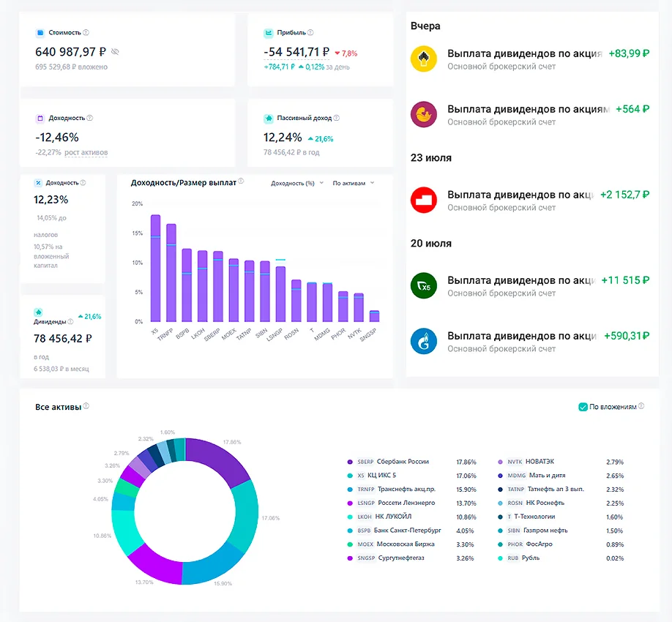Open help tooltip next to Стоимость
The image size is (672, 622).
tap(86, 32)
